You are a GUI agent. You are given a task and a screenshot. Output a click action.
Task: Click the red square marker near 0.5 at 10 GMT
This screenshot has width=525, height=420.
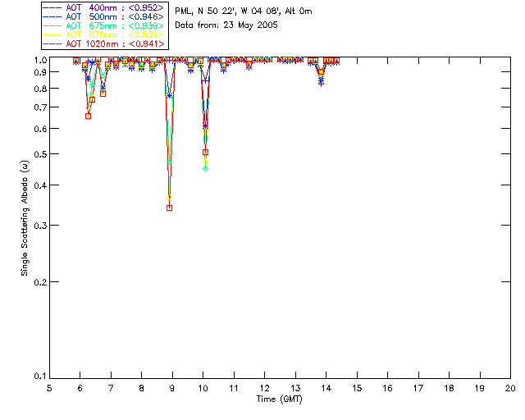[x=206, y=152]
